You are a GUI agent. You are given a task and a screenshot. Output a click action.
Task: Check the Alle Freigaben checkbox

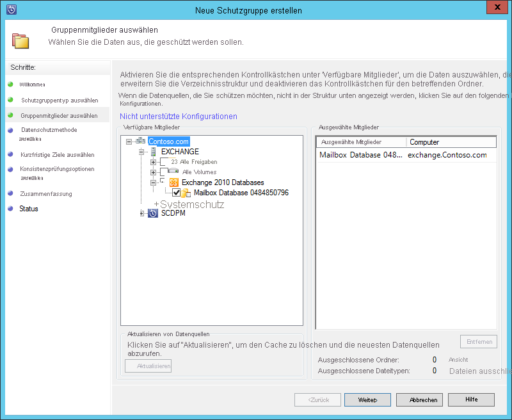click(x=164, y=162)
